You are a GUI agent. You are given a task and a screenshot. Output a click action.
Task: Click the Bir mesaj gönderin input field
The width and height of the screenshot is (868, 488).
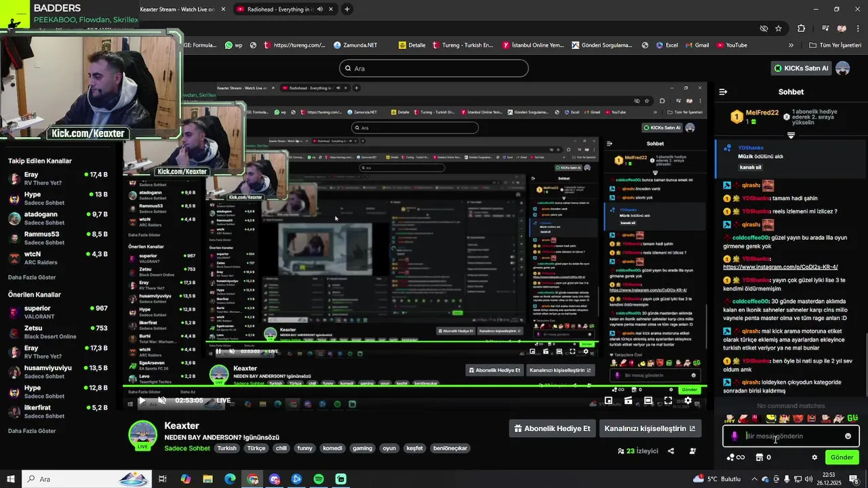791,436
